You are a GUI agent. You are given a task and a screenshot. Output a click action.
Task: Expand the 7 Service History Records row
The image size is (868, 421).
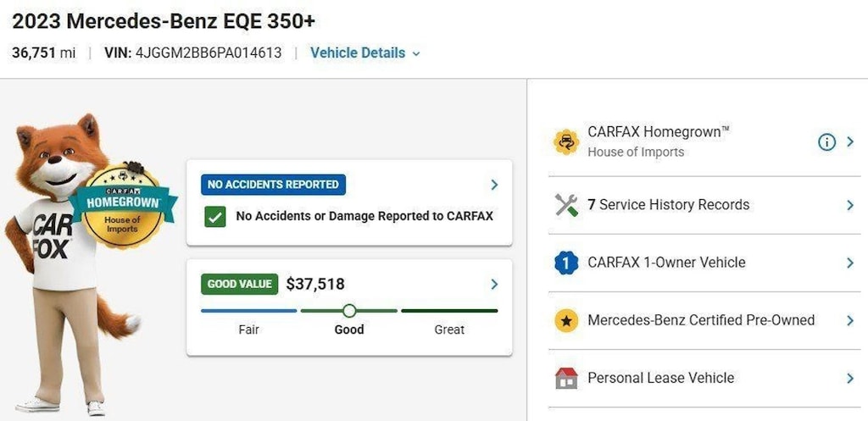[704, 205]
